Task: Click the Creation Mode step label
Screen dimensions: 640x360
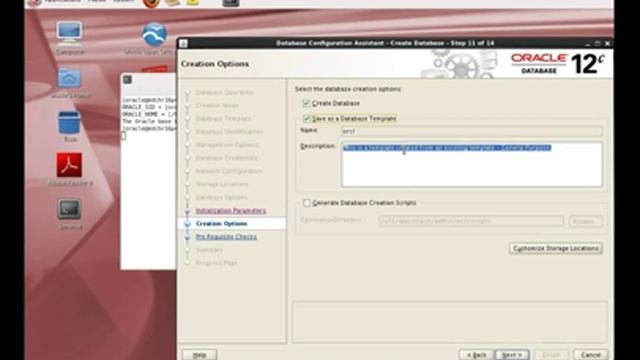Action: (x=217, y=105)
